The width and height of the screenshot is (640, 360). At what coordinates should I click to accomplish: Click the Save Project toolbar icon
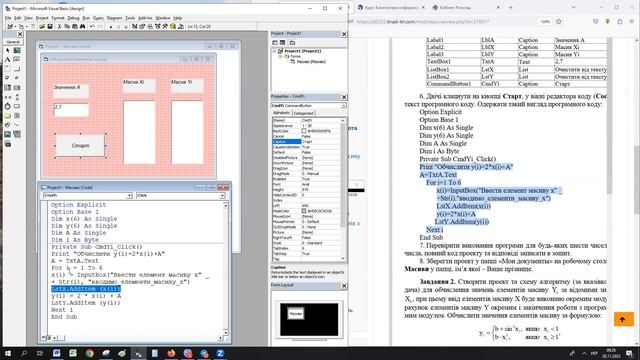(x=50, y=26)
